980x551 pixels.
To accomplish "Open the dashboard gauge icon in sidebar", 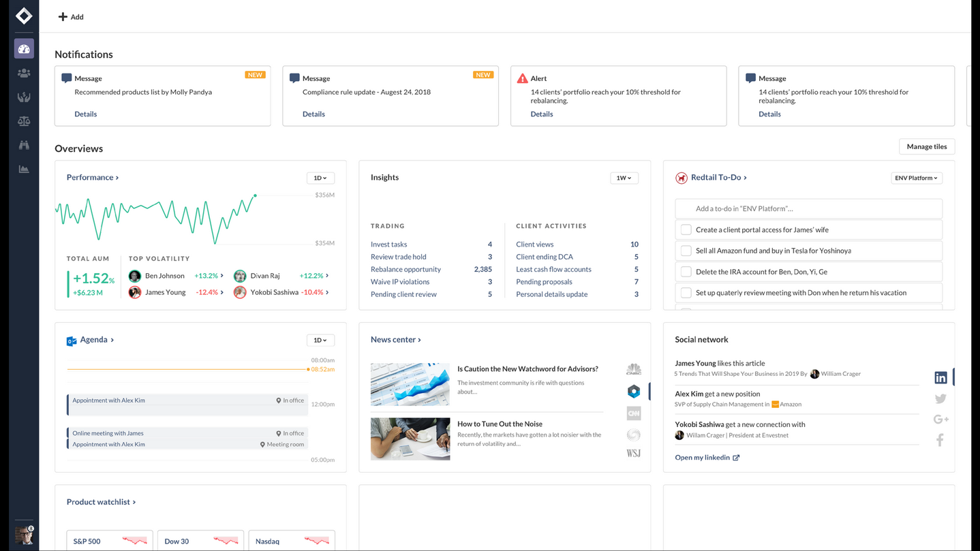I will 24,49.
